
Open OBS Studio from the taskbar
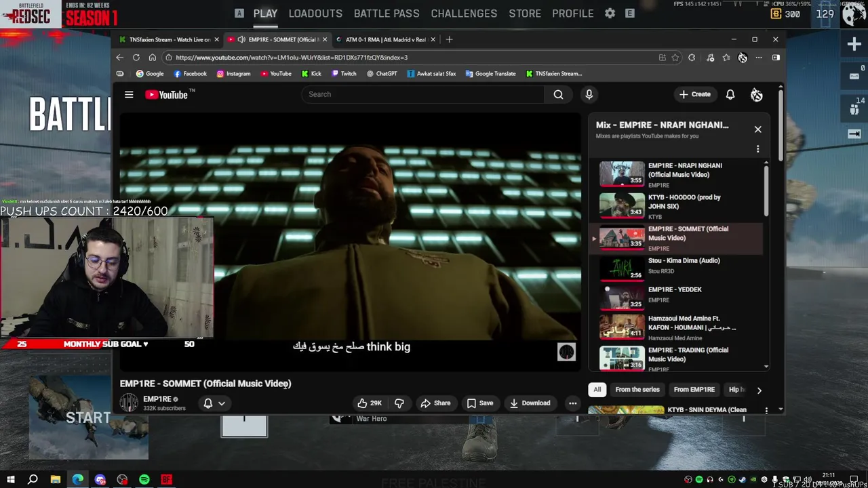pyautogui.click(x=122, y=480)
